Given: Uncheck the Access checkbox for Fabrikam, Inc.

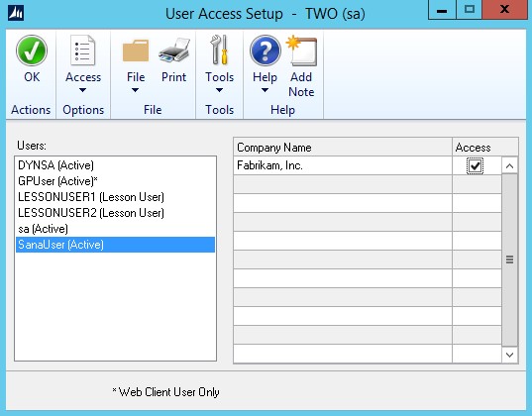Looking at the screenshot, I should coord(475,166).
